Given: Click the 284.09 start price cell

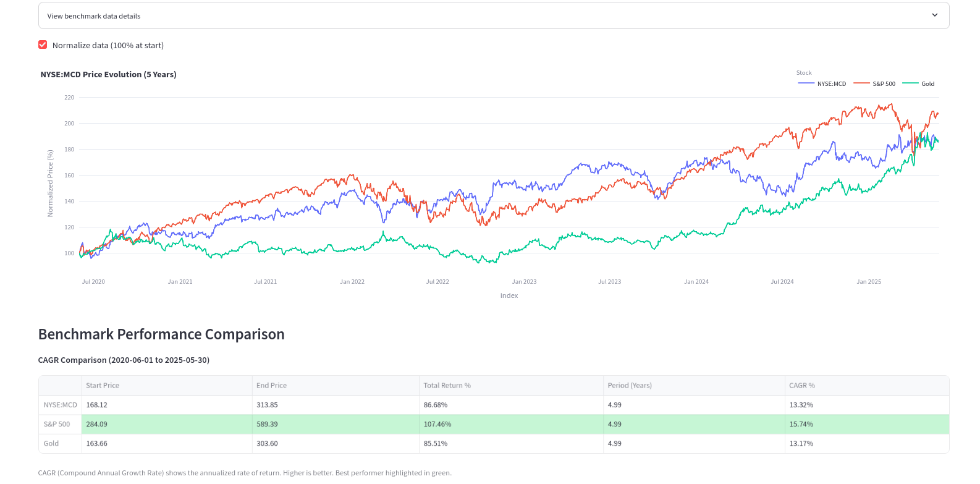Looking at the screenshot, I should click(x=167, y=424).
